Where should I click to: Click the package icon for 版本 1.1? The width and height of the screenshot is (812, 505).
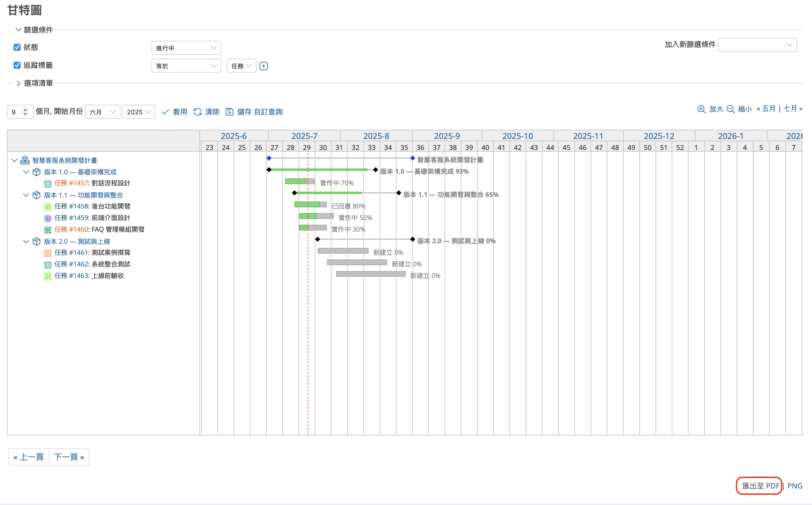(x=37, y=195)
